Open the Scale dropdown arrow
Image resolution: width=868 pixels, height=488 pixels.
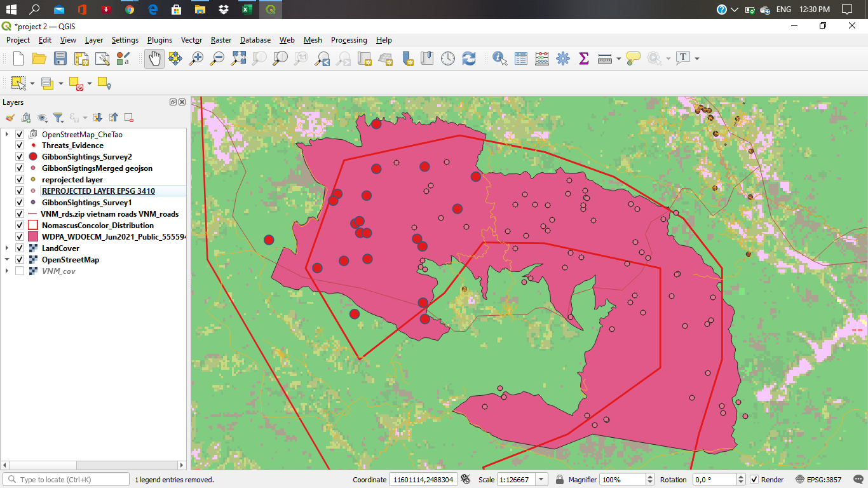[x=541, y=480]
